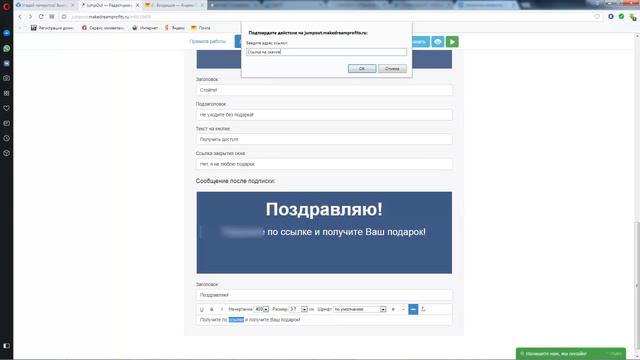This screenshot has width=640, height=360.
Task: Open Speed Dial grid in the sidebar
Action: 7,93
